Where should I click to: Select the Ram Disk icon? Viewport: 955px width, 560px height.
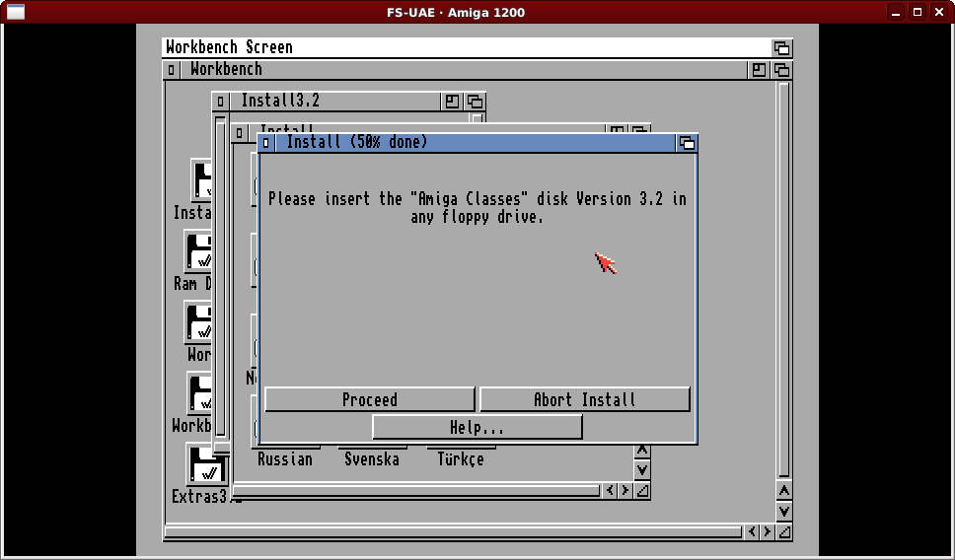click(197, 251)
